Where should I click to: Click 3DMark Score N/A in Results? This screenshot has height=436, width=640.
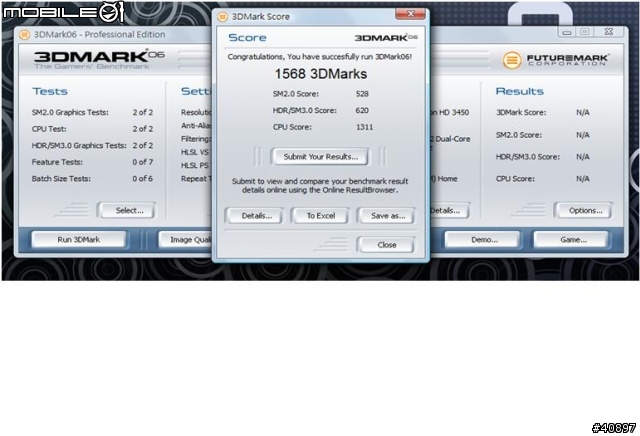tap(582, 113)
